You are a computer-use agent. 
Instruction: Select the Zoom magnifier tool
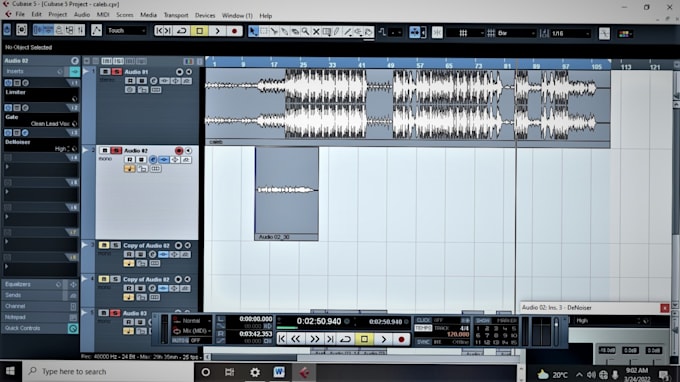[305, 31]
